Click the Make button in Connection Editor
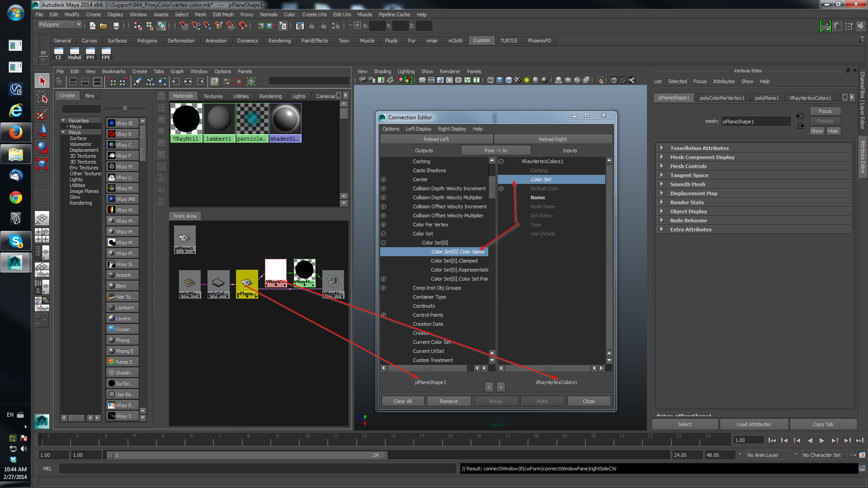 (x=542, y=401)
